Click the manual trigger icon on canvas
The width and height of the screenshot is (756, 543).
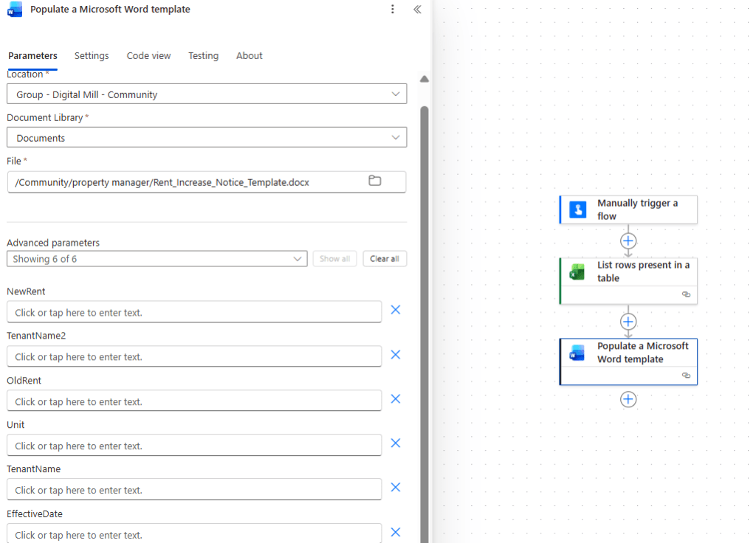[577, 210]
